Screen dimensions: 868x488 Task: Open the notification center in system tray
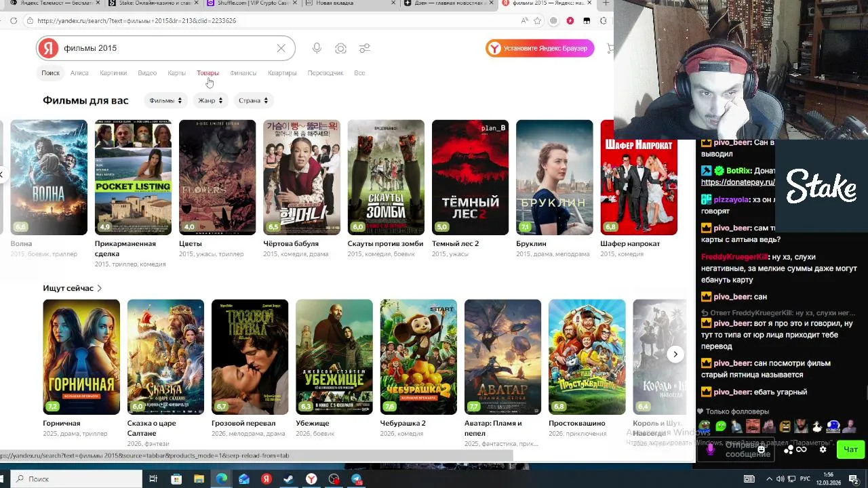(855, 479)
